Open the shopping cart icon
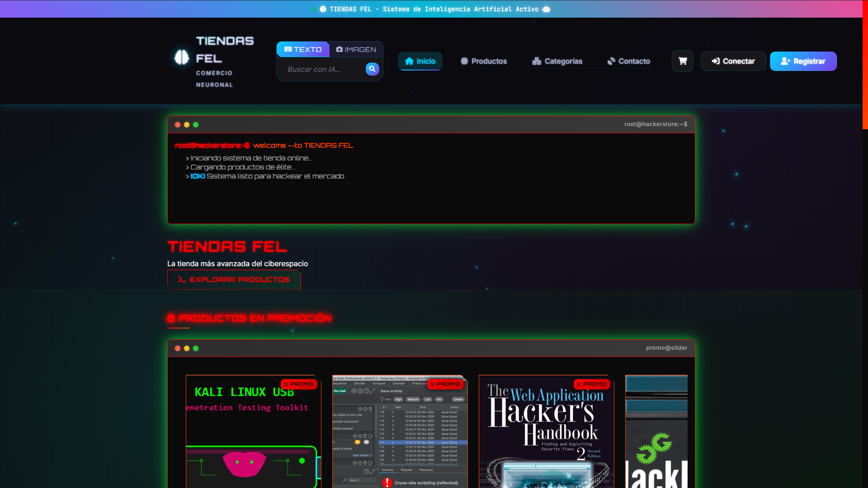868x488 pixels. coord(682,61)
